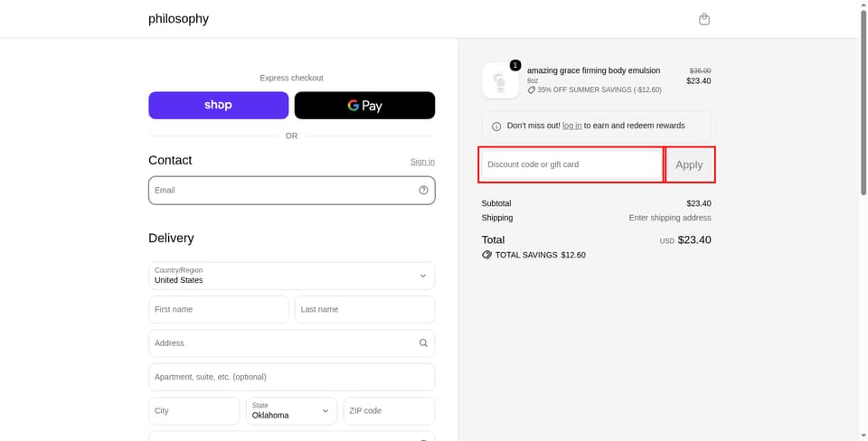Click the Sign in link
Image resolution: width=868 pixels, height=441 pixels.
point(422,162)
